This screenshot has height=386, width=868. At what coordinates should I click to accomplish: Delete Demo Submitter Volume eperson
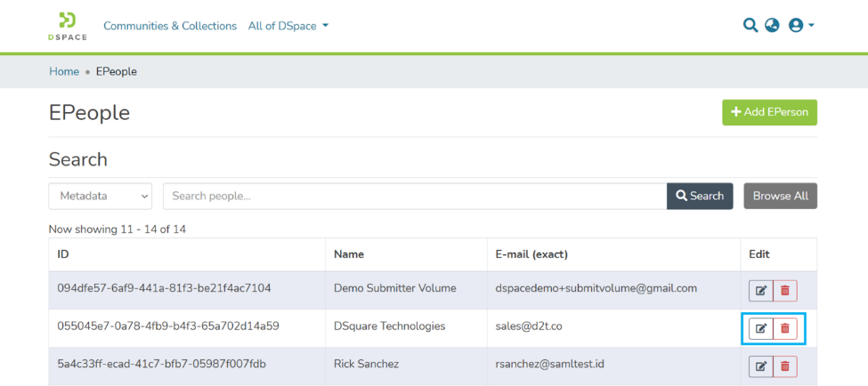[785, 290]
